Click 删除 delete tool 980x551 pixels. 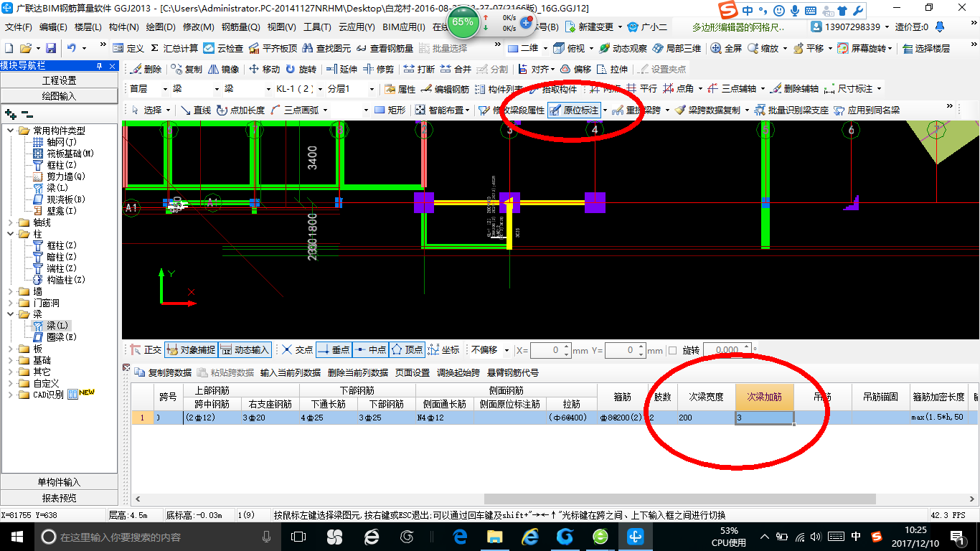[x=146, y=69]
